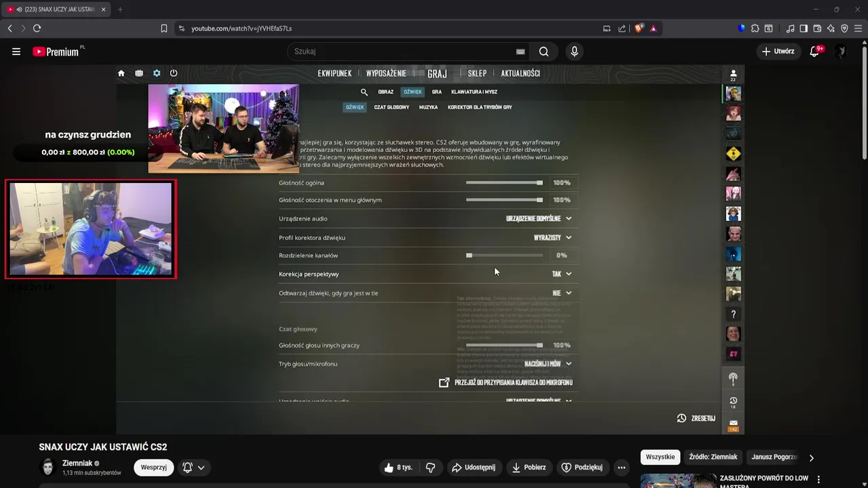
Task: Click the CS2 power quit icon
Action: (x=174, y=73)
